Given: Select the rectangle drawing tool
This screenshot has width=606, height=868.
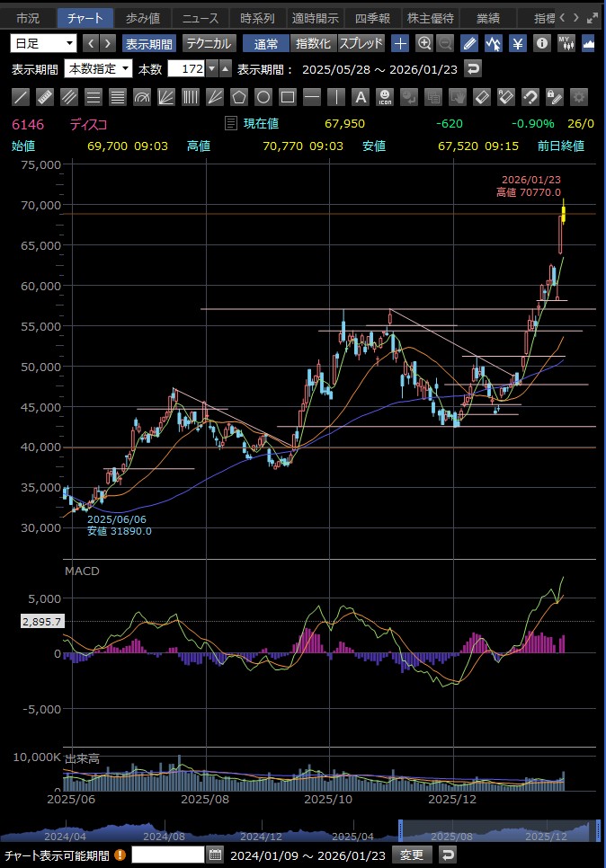Looking at the screenshot, I should click(288, 97).
